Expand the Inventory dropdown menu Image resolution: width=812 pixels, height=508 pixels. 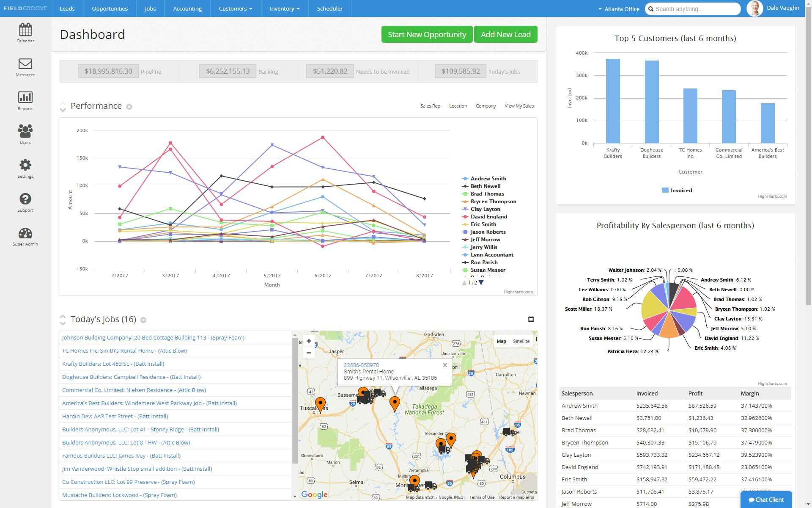pyautogui.click(x=284, y=8)
